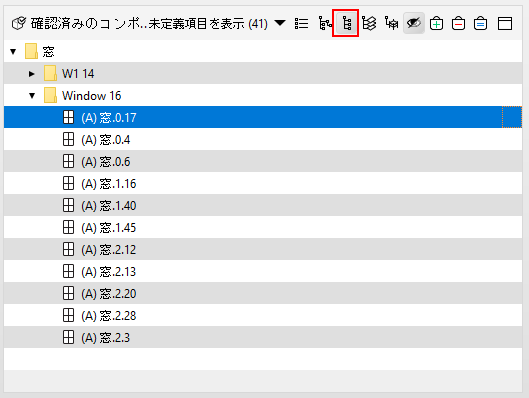Switch to grouped tree view icon
Viewport: 529px width, 398px height.
pos(325,24)
